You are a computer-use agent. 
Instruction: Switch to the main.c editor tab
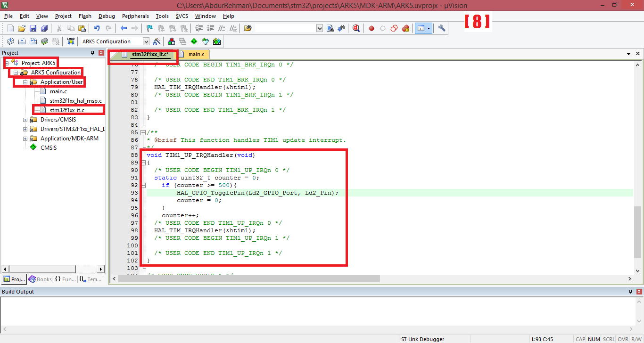pyautogui.click(x=193, y=54)
